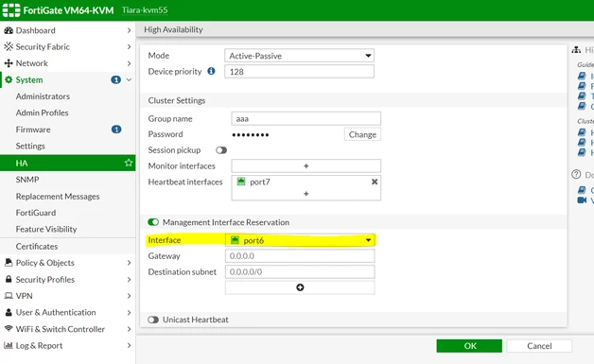This screenshot has height=364, width=594.
Task: Expand the Policy & Objects chevron
Action: click(129, 263)
